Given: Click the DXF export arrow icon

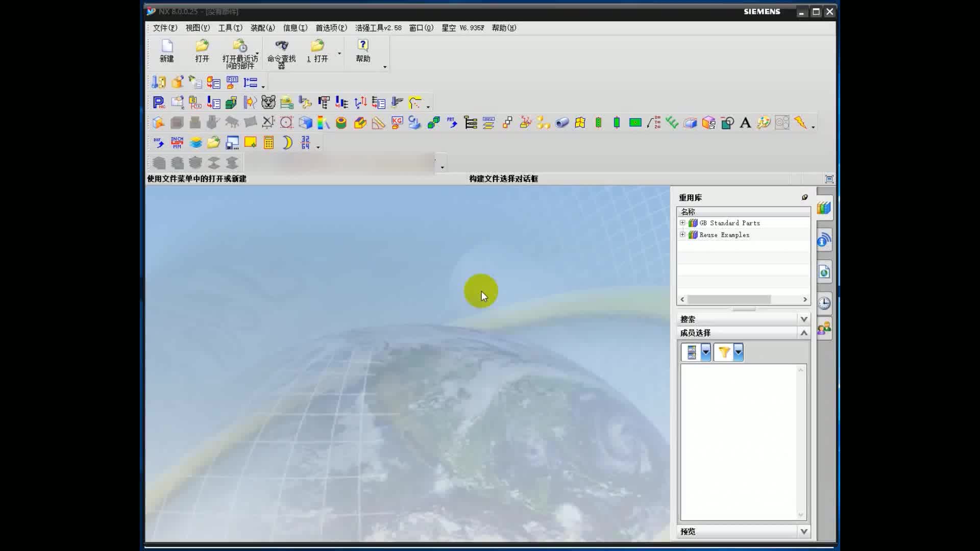Looking at the screenshot, I should pos(158,142).
